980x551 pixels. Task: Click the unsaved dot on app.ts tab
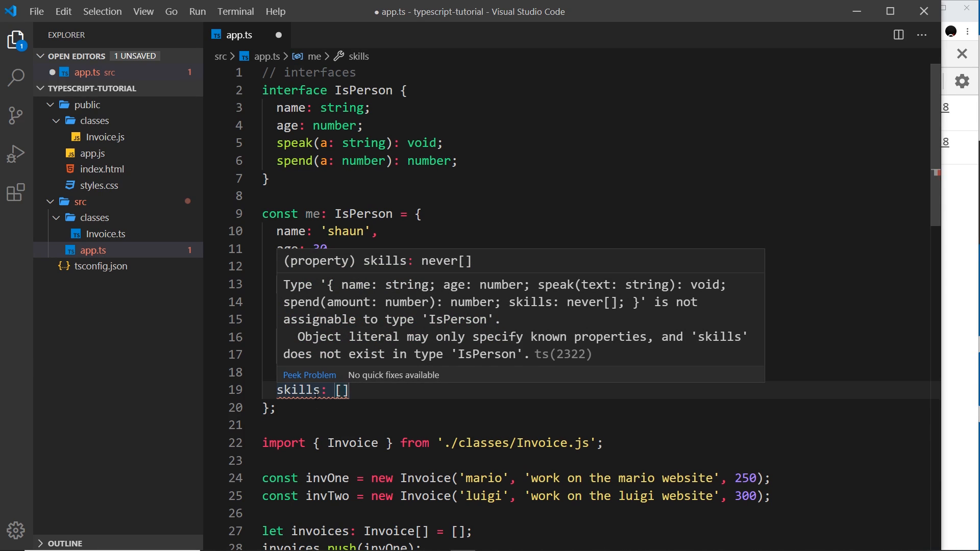coord(279,35)
